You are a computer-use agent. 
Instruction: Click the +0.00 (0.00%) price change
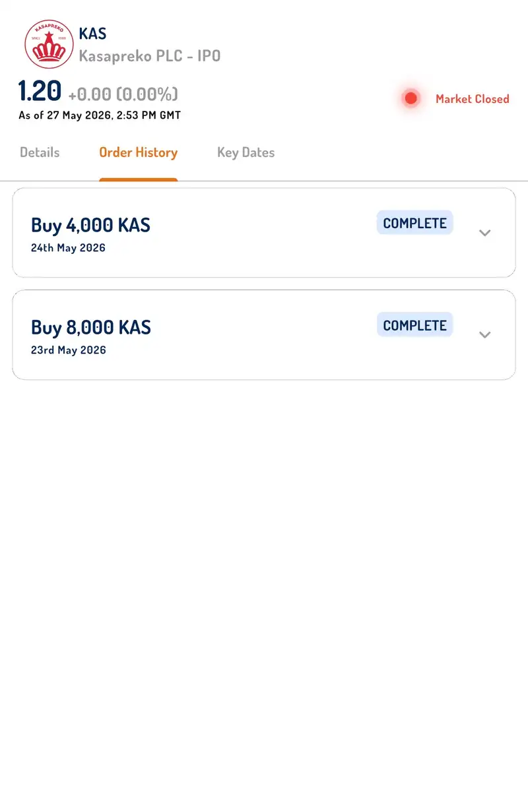tap(123, 94)
